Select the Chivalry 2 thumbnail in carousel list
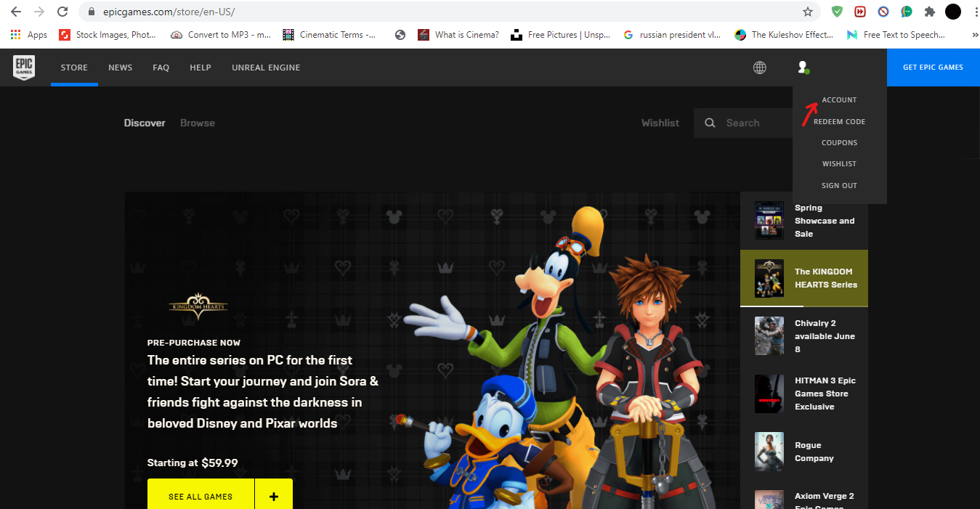 769,335
